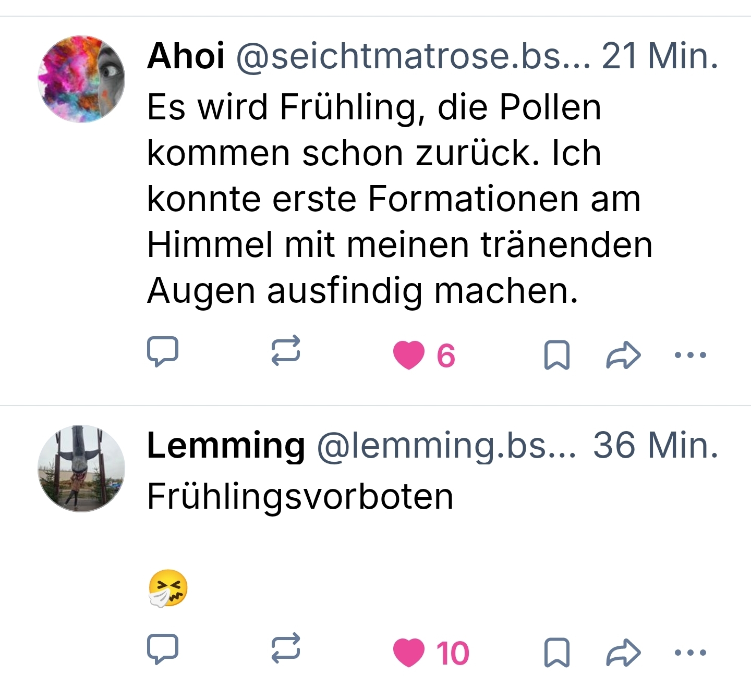Bookmark Lemming's post
751x700 pixels.
[556, 653]
